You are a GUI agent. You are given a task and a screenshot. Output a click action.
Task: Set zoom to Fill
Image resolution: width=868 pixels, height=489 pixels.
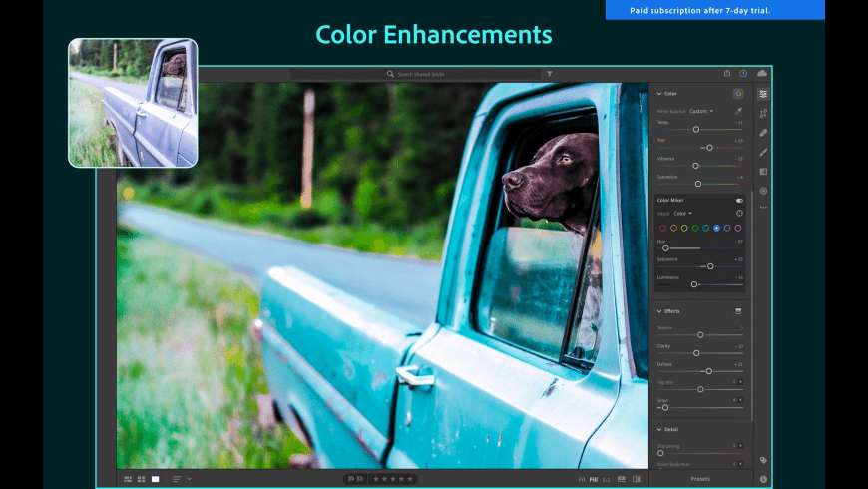[594, 480]
